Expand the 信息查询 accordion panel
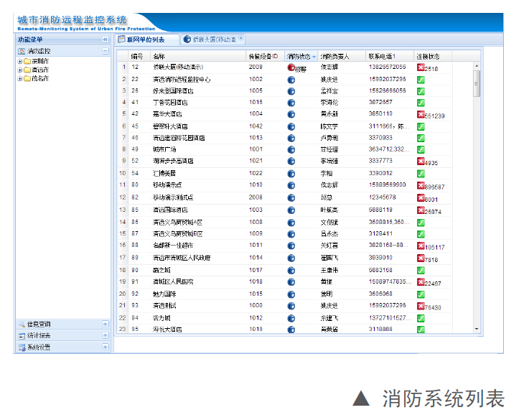 (105, 325)
